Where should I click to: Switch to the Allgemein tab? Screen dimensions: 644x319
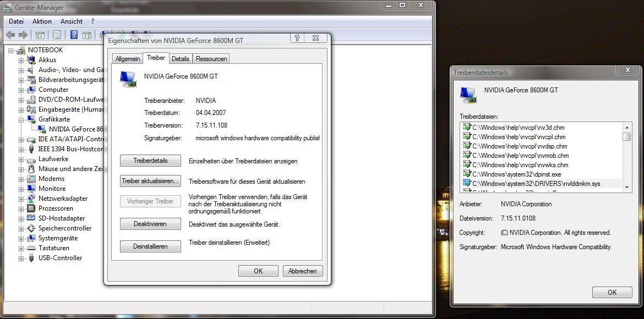click(127, 59)
